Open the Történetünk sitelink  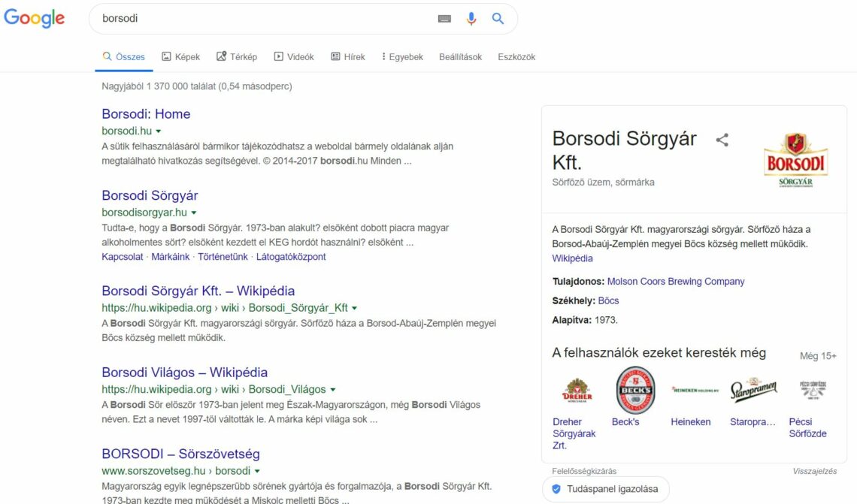(x=223, y=257)
